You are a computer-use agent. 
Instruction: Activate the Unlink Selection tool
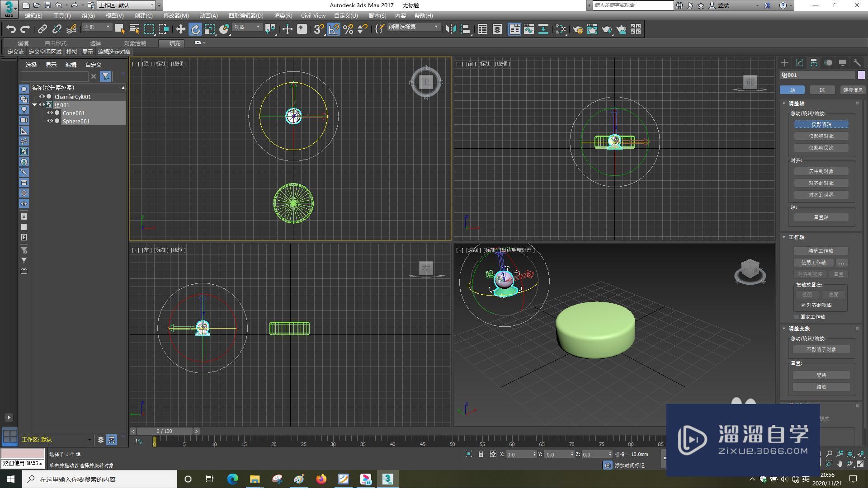click(x=57, y=29)
